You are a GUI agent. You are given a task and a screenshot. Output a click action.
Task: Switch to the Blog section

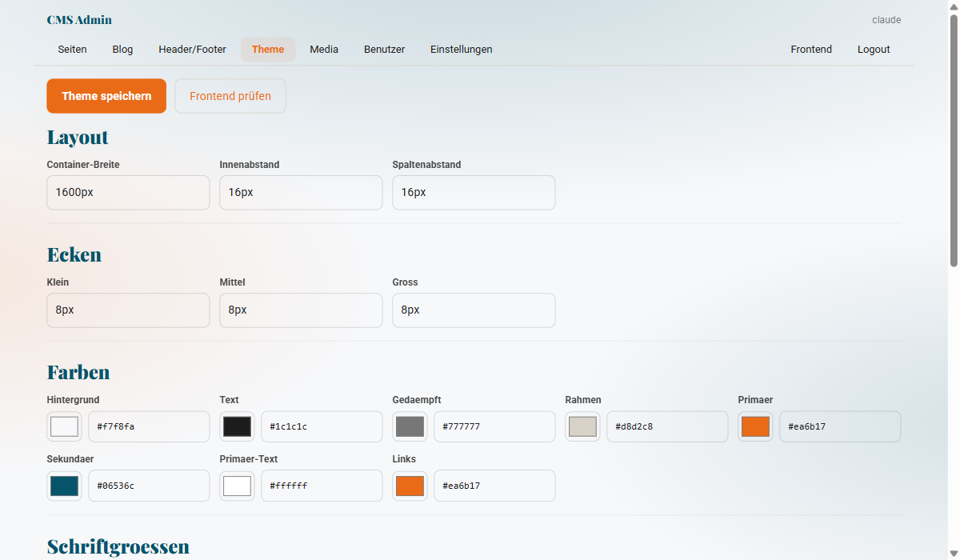click(x=122, y=49)
